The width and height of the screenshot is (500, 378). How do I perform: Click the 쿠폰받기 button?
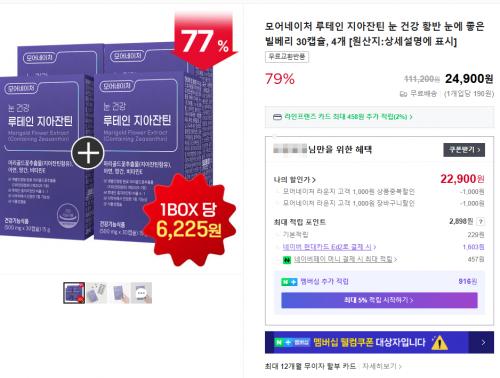pyautogui.click(x=464, y=150)
